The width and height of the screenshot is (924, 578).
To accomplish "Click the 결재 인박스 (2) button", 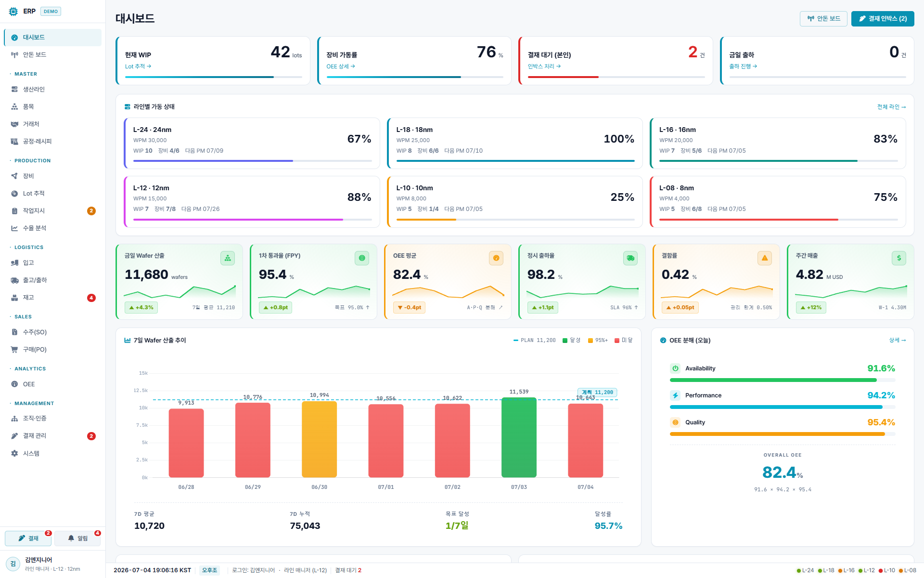I will point(883,19).
